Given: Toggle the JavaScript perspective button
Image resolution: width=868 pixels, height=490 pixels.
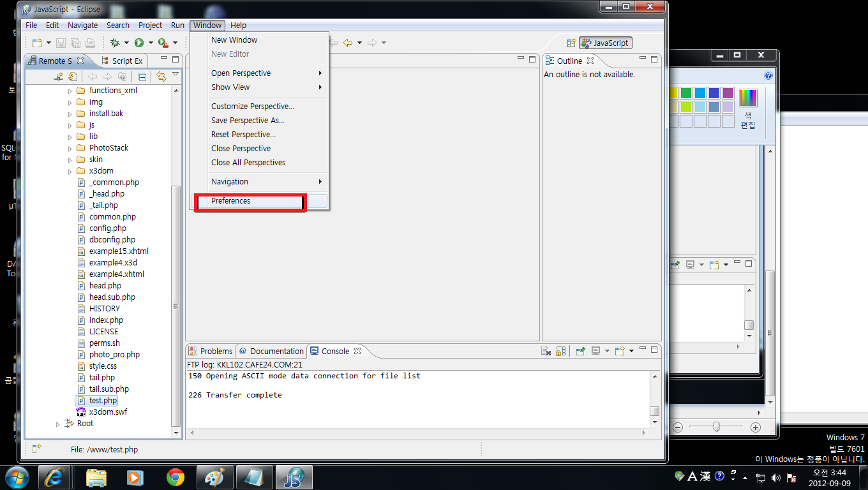Looking at the screenshot, I should [x=606, y=43].
